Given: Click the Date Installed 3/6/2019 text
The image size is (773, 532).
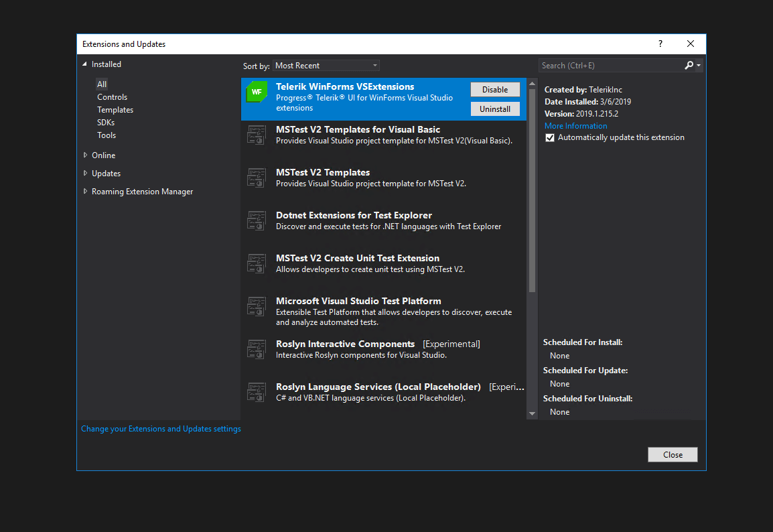Looking at the screenshot, I should [587, 102].
